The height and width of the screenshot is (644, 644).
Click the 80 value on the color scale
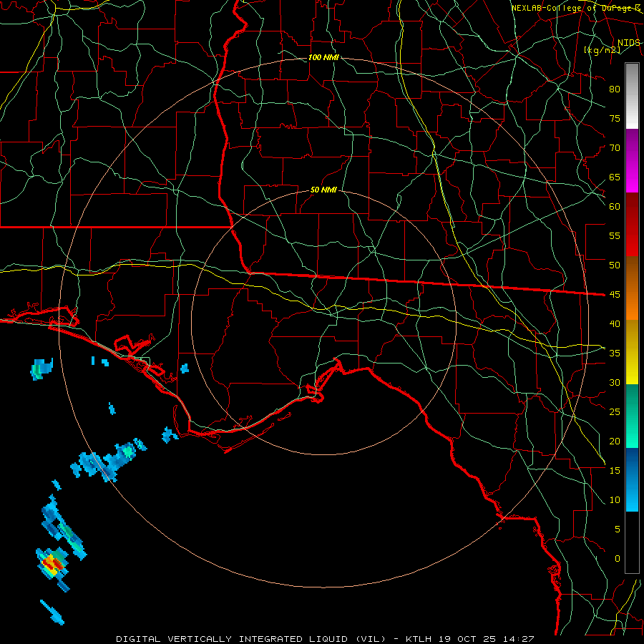pyautogui.click(x=615, y=89)
